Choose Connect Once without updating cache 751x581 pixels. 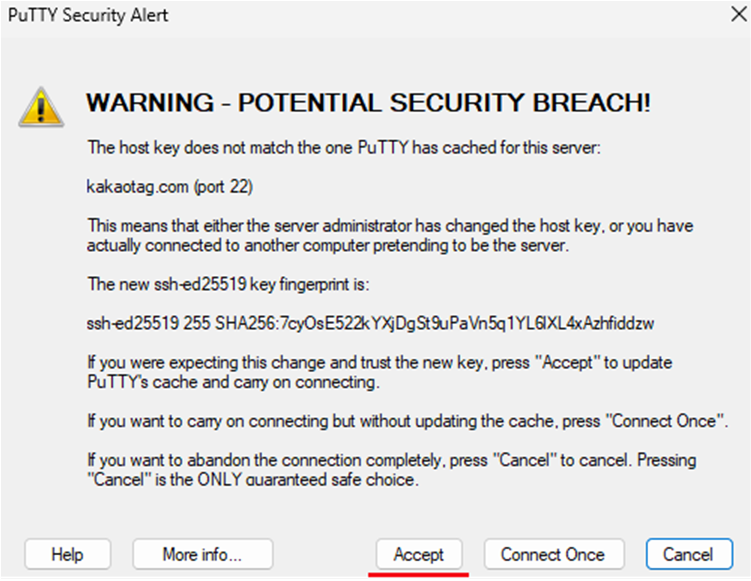(554, 554)
